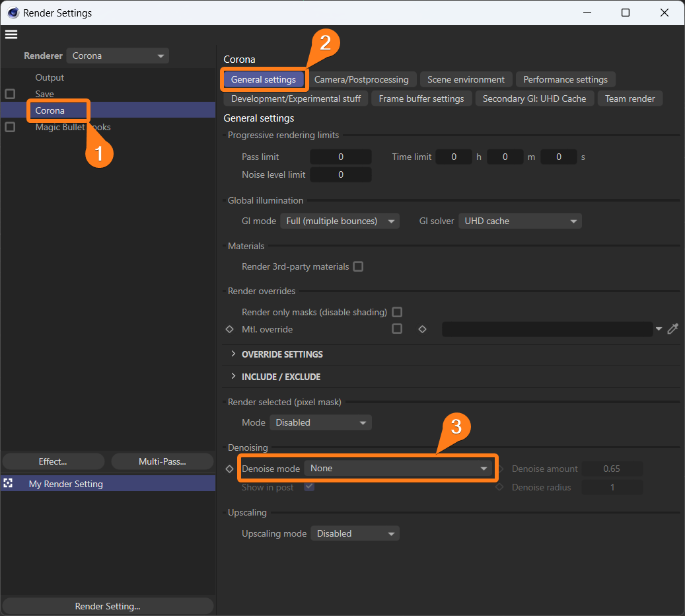Open the hamburger menu icon
The height and width of the screenshot is (616, 685).
(x=11, y=34)
